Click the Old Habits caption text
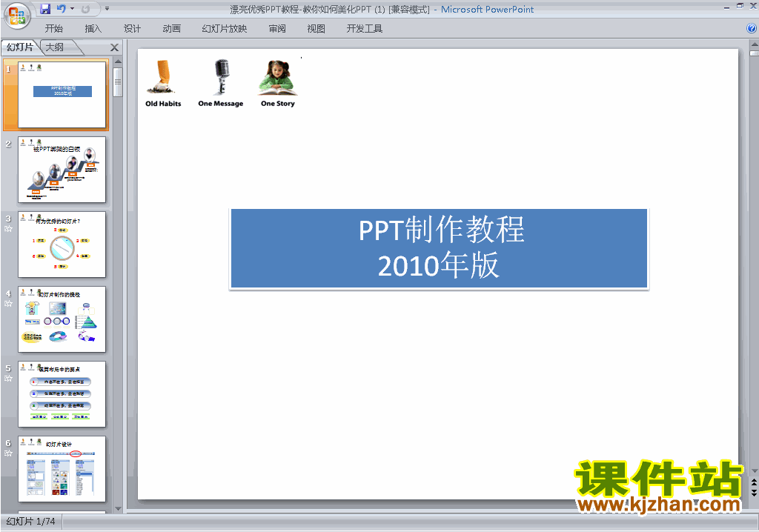This screenshot has height=532, width=759. pos(163,104)
